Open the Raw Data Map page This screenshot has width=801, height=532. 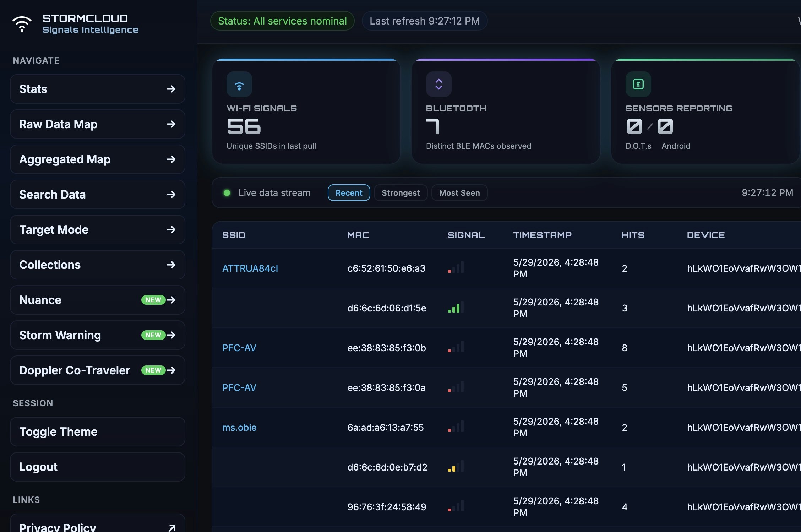[98, 124]
